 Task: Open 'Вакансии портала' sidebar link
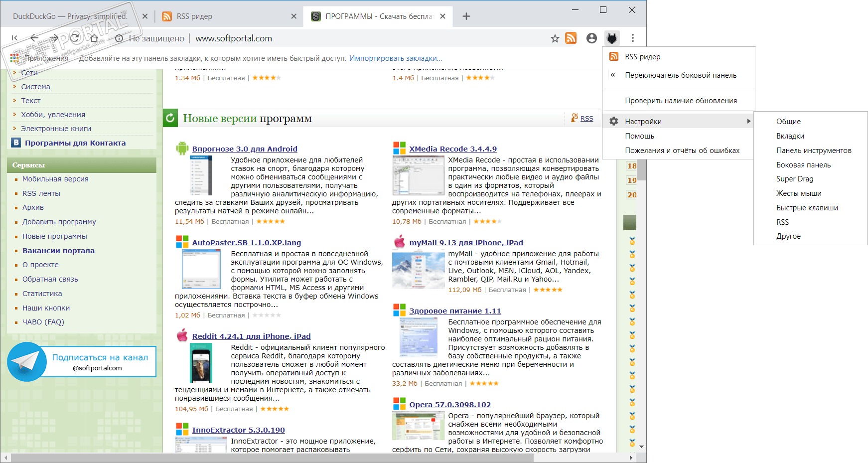pyautogui.click(x=58, y=251)
